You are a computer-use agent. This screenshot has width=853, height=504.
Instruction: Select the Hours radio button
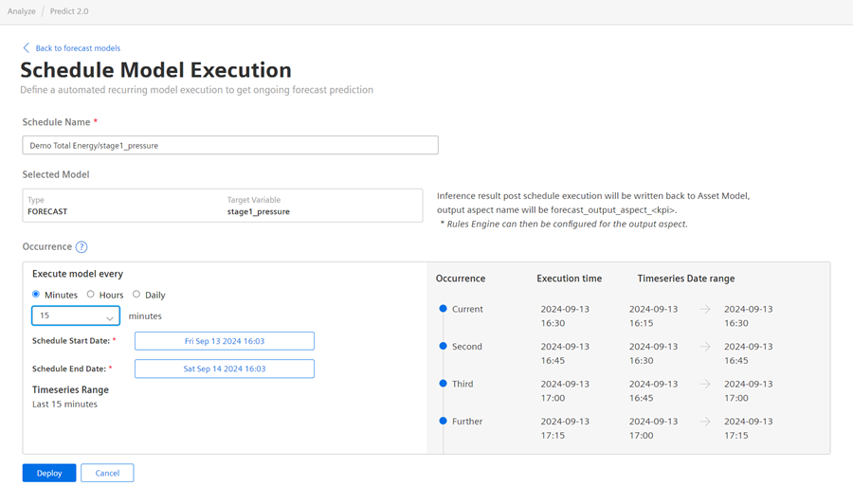click(91, 295)
